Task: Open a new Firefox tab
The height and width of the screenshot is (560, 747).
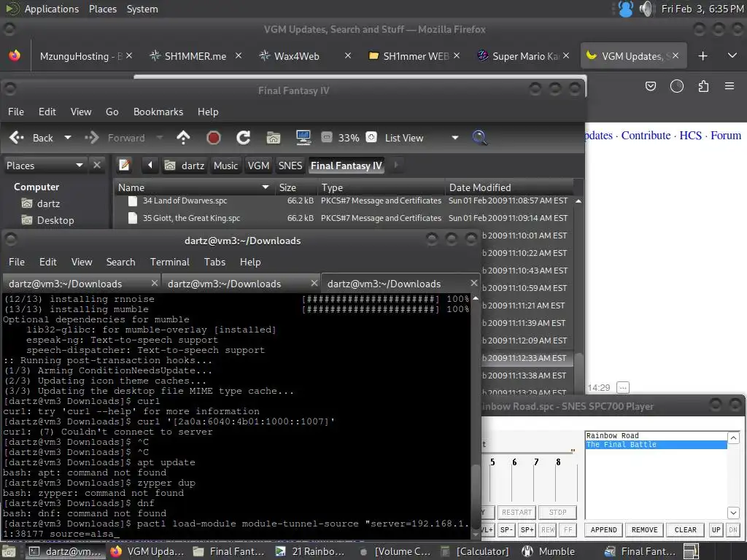Action: [703, 55]
